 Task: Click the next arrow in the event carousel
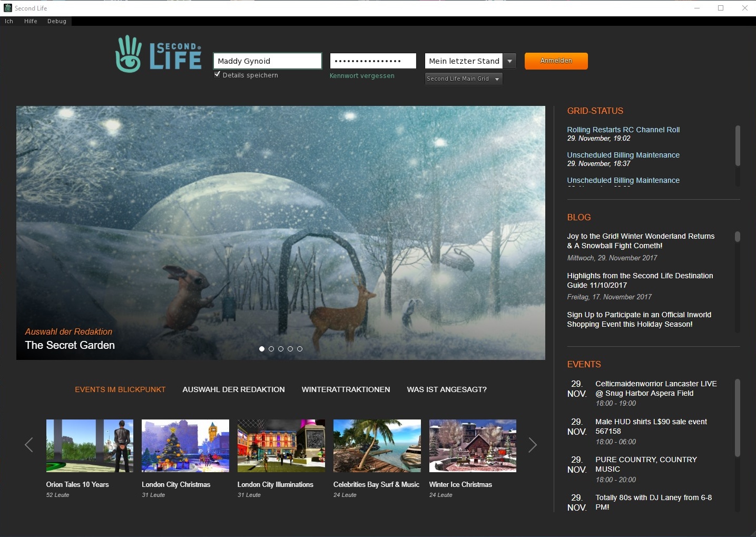click(x=533, y=445)
